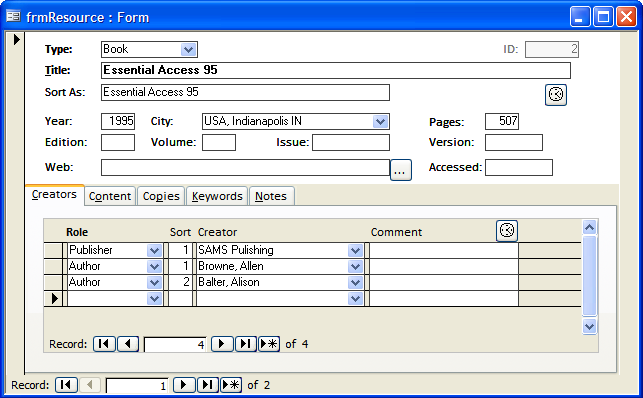Image resolution: width=643 pixels, height=398 pixels.
Task: Go to previous record in Creators subform
Action: pos(128,343)
